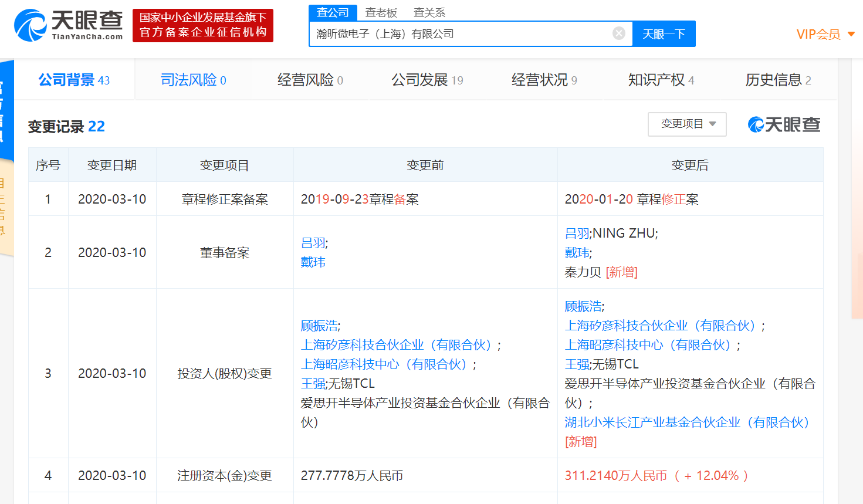Open the 公司发展 19 section tab

428,80
